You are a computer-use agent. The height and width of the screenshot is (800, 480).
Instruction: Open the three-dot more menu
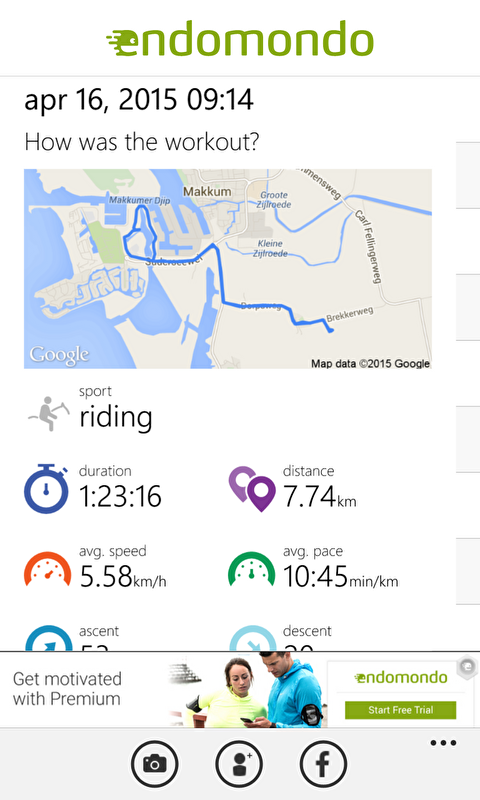(443, 743)
